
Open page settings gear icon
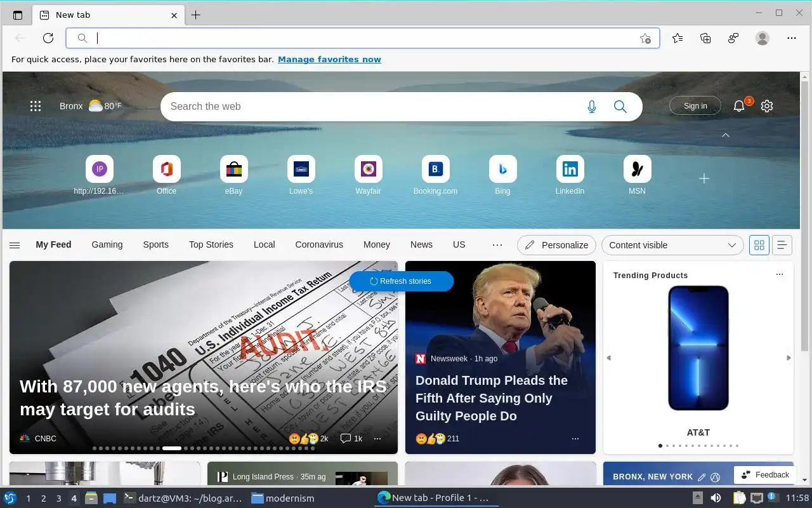[767, 106]
